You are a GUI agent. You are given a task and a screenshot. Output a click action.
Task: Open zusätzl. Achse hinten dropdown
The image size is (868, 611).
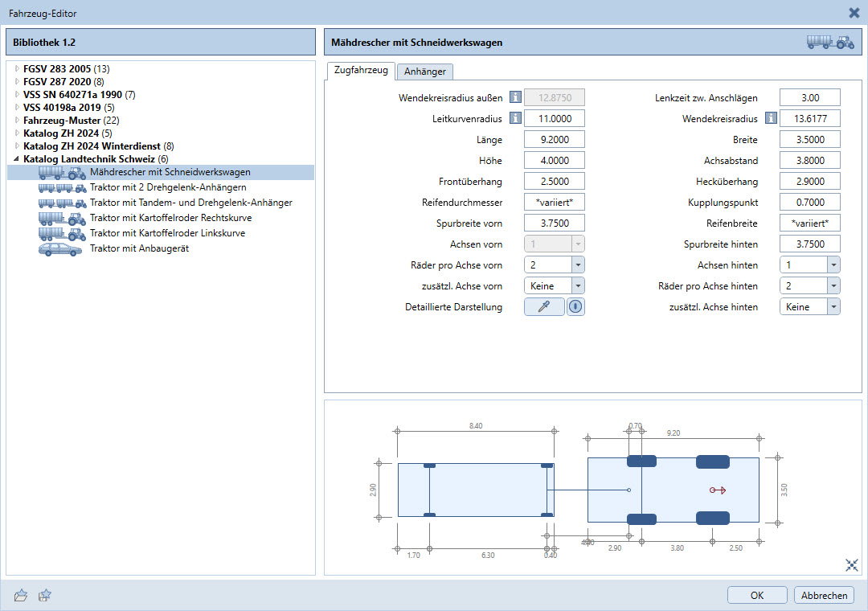coord(833,306)
